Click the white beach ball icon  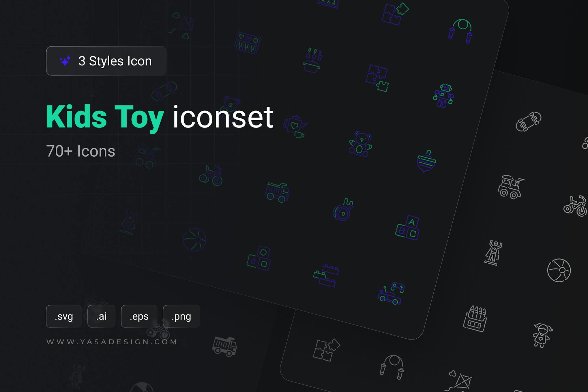(559, 270)
